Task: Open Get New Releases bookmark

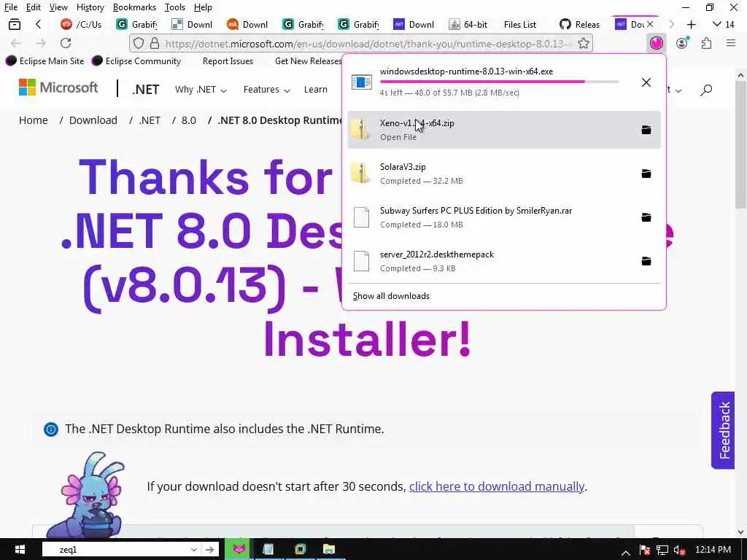Action: point(309,61)
